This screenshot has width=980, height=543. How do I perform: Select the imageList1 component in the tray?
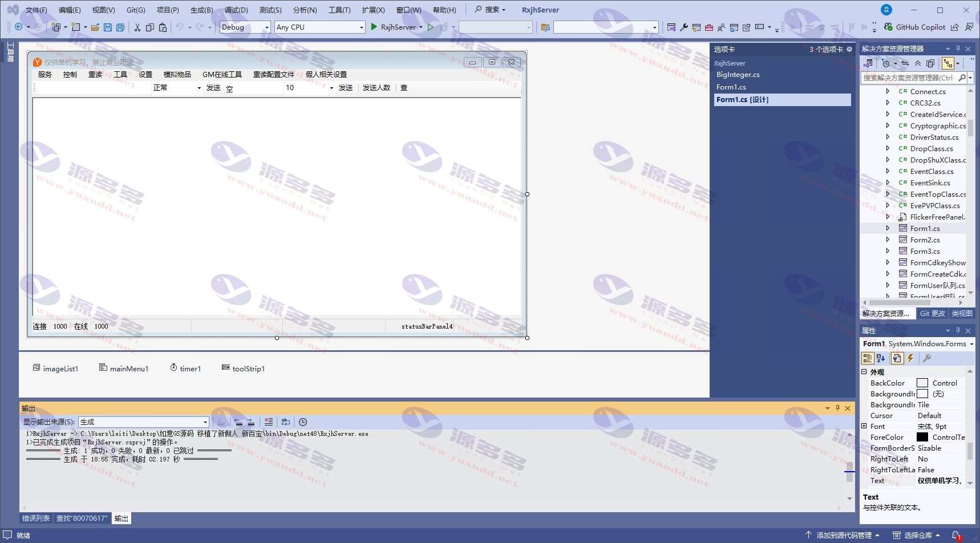55,368
